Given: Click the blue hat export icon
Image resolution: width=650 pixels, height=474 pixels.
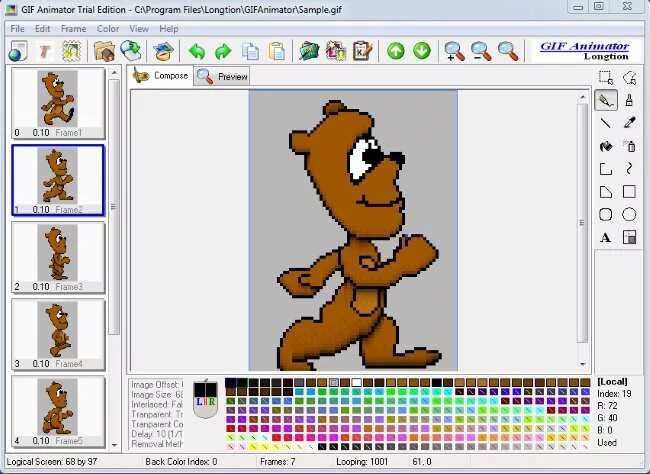Looking at the screenshot, I should [163, 51].
